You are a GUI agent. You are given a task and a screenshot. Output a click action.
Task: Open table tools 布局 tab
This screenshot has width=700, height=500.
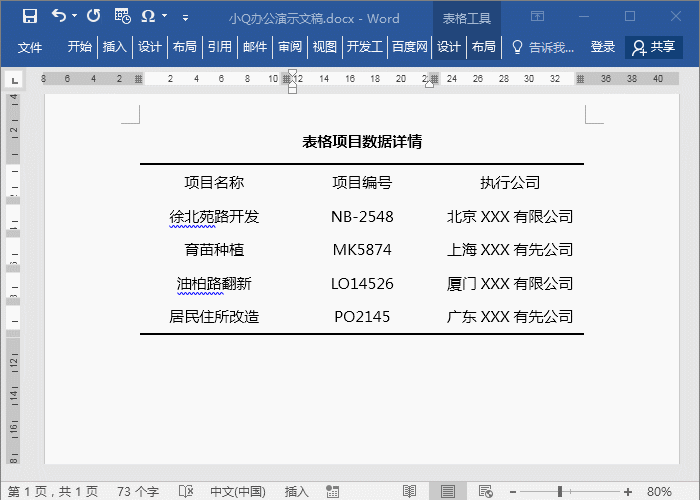[483, 47]
